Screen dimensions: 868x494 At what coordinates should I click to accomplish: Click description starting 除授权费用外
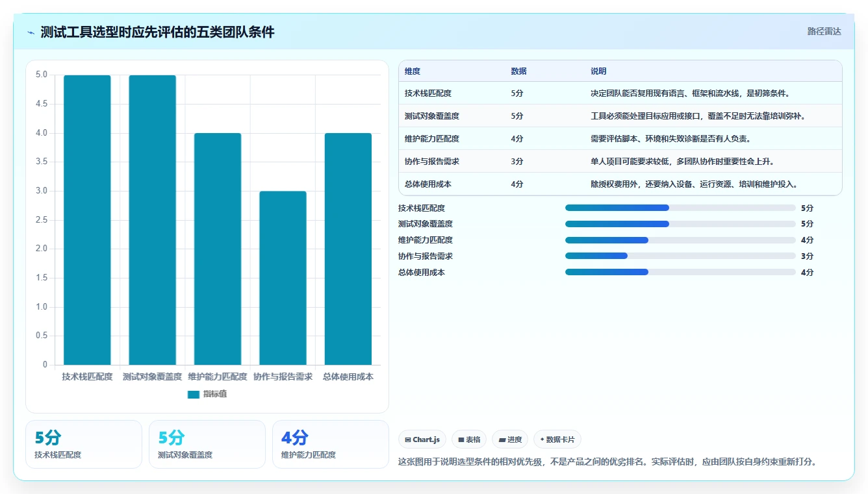point(694,184)
